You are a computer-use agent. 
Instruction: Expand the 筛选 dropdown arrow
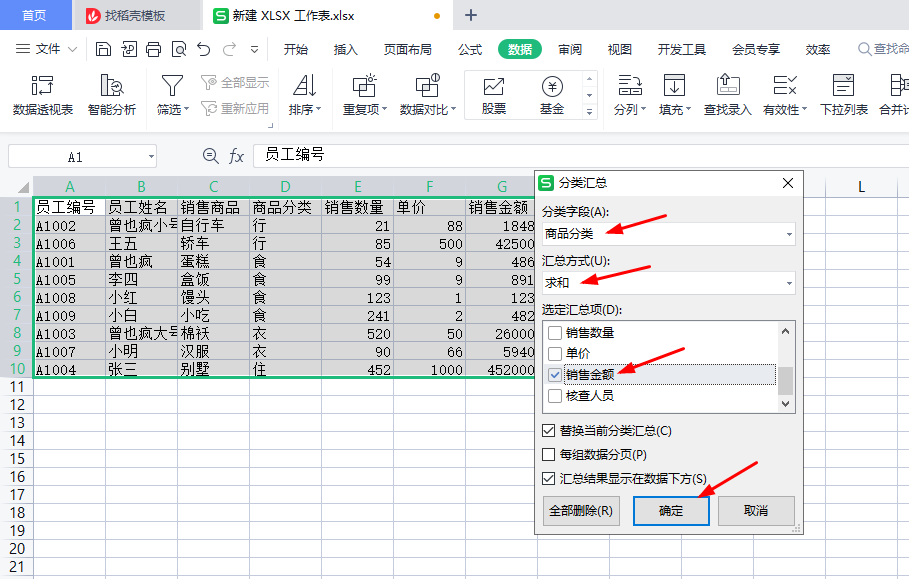tap(187, 110)
